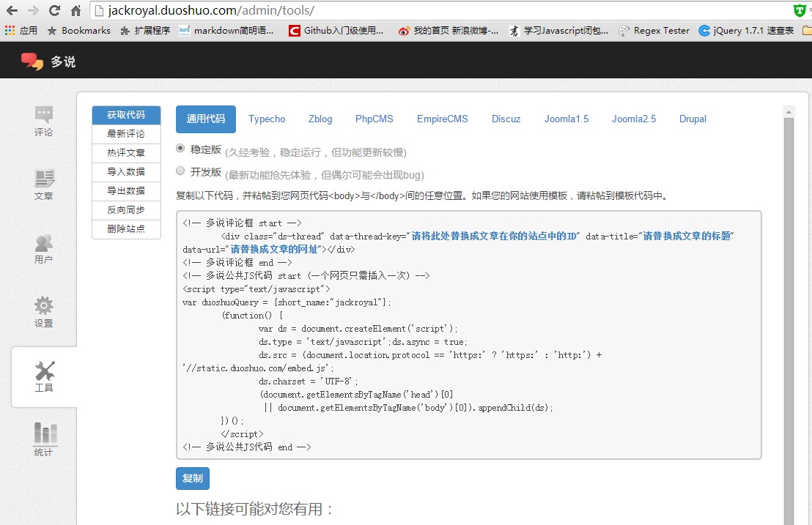Click the browser back arrow

(12, 10)
